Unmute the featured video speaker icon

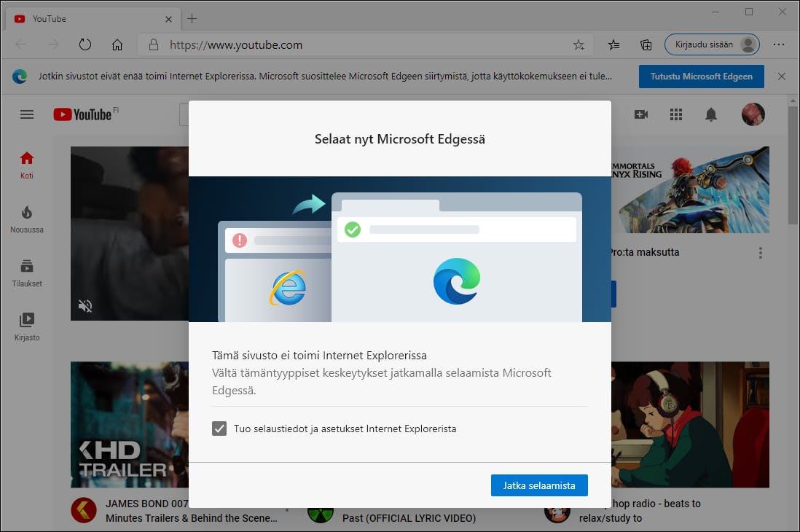(x=85, y=306)
